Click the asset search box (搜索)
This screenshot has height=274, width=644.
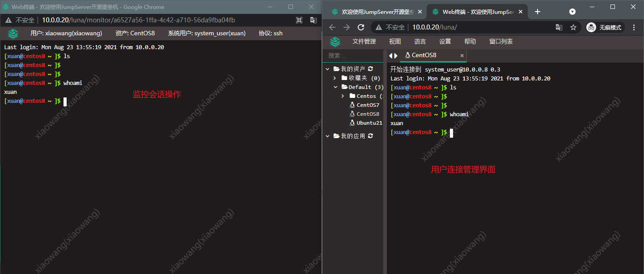pos(352,55)
